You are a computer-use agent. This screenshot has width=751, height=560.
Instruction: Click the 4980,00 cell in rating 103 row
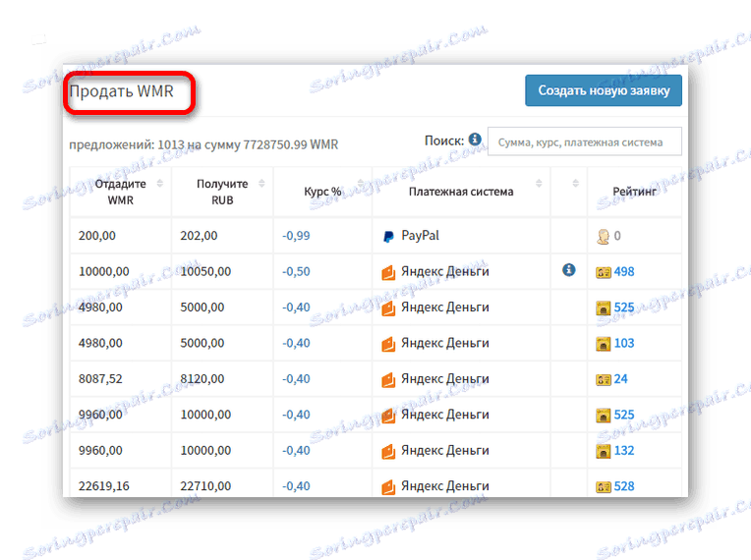coord(121,343)
